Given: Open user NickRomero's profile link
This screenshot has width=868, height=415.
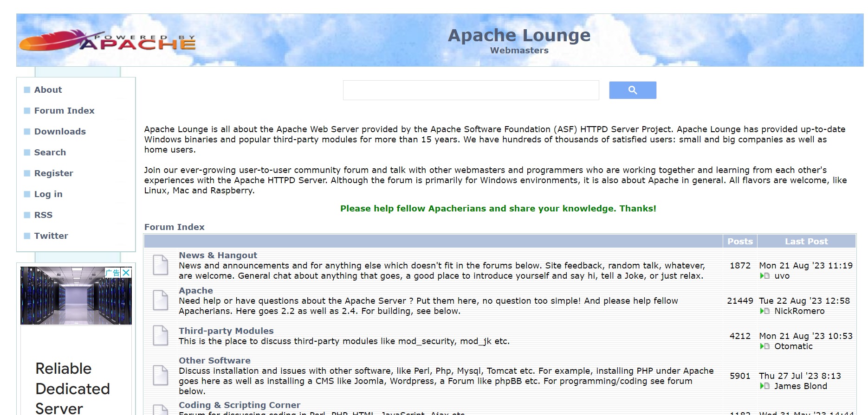Looking at the screenshot, I should [799, 311].
